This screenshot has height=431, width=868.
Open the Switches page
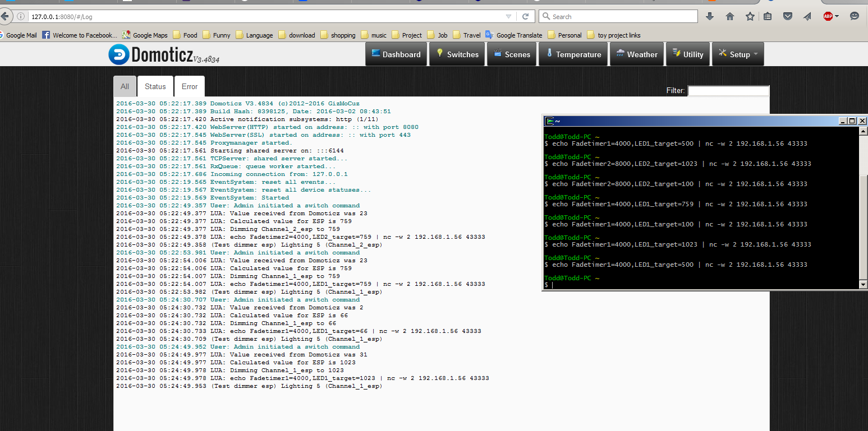point(457,54)
